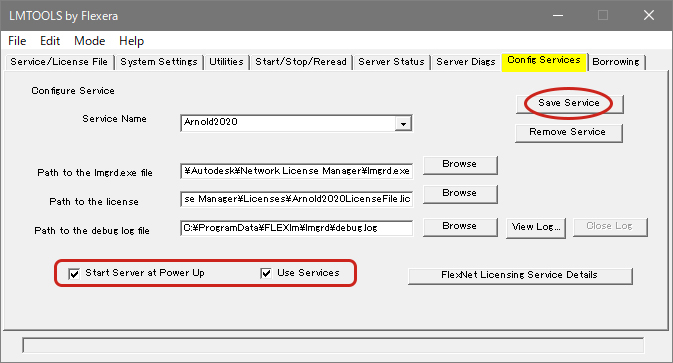673x363 pixels.
Task: Switch to the Borrowing tab
Action: (x=616, y=62)
